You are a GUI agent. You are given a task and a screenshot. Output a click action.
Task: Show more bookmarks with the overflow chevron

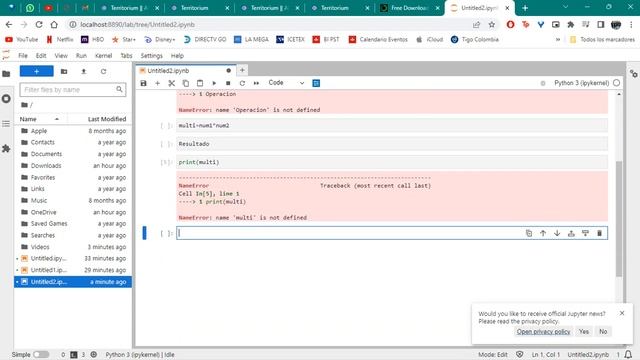(558, 40)
